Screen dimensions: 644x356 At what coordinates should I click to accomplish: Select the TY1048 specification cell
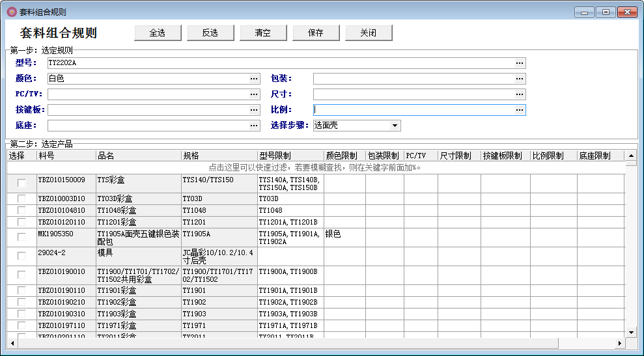point(219,210)
